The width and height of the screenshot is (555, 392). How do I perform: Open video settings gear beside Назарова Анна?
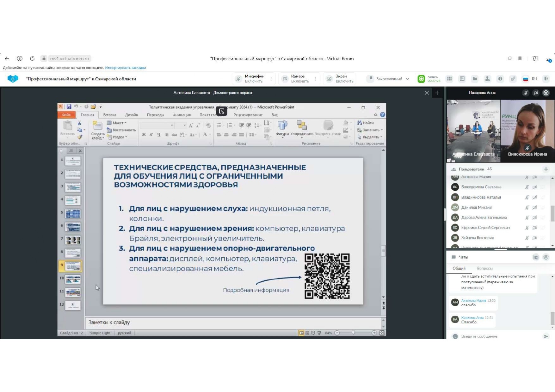tap(546, 93)
